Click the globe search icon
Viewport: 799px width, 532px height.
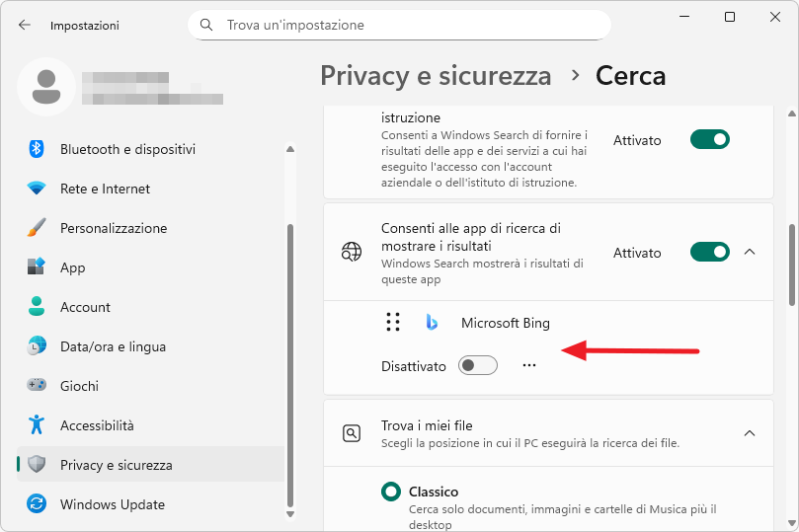point(352,252)
